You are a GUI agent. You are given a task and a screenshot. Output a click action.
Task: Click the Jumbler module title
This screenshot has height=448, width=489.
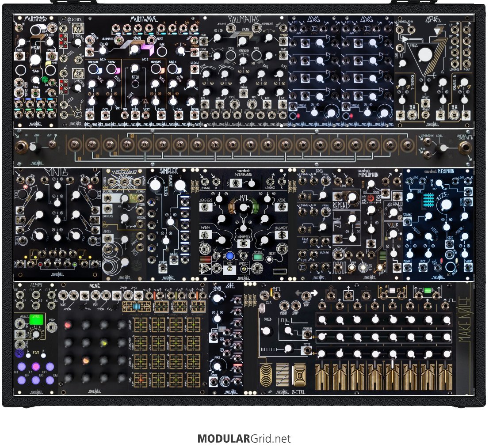[168, 171]
